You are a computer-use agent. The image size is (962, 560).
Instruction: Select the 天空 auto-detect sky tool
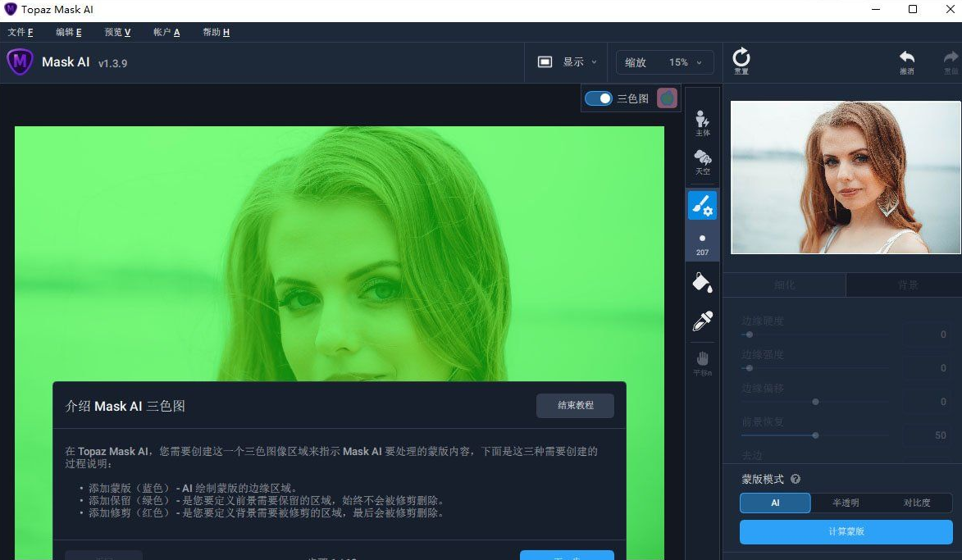click(703, 162)
